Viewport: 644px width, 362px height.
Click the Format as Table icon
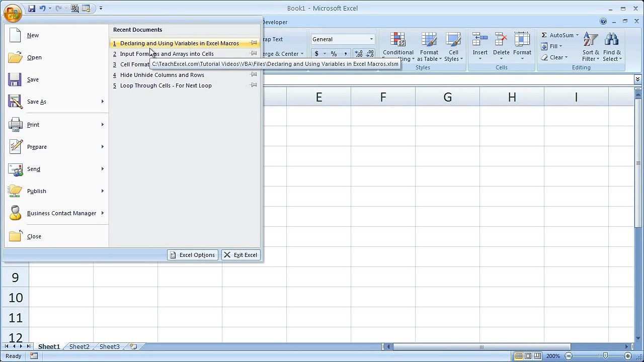[429, 40]
